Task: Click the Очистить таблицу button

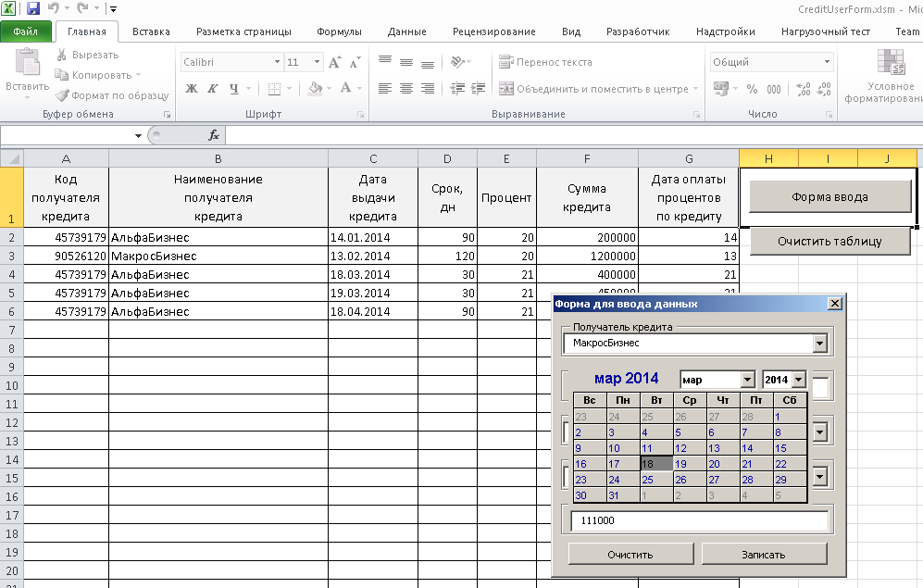Action: pyautogui.click(x=830, y=242)
